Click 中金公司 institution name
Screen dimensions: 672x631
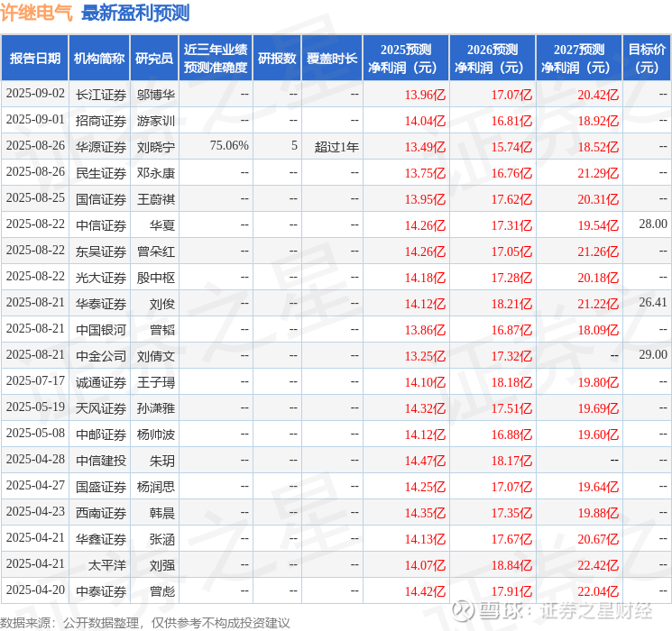point(101,356)
